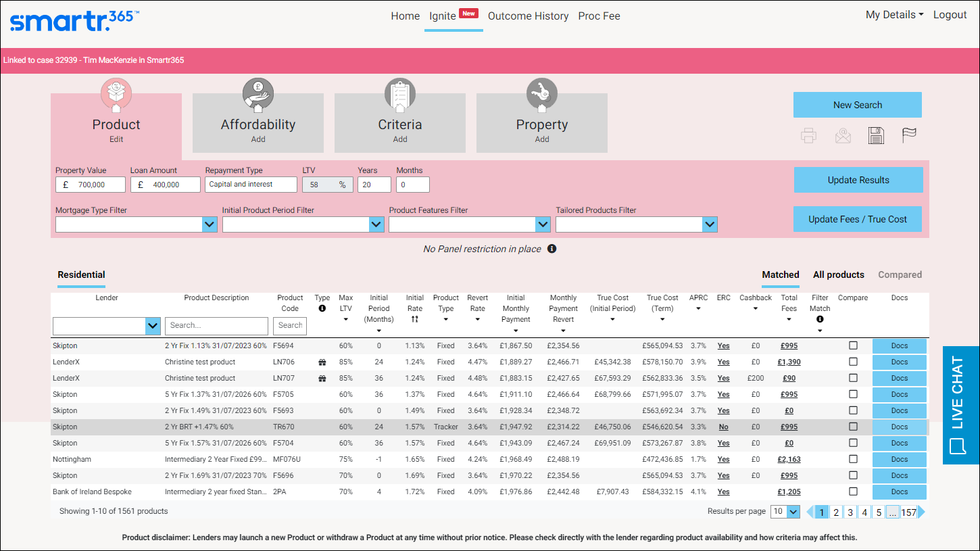Image resolution: width=980 pixels, height=551 pixels.
Task: Sort by Initial Monthly Payment arrow
Action: (x=516, y=331)
